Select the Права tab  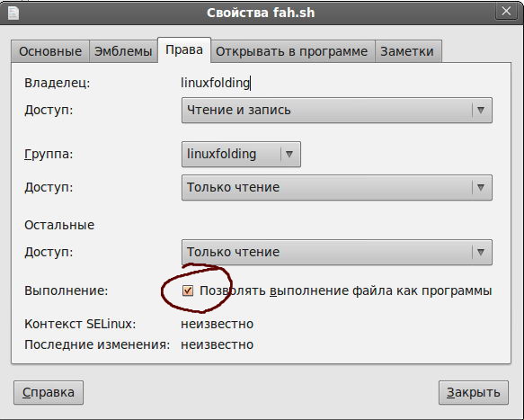pyautogui.click(x=184, y=50)
